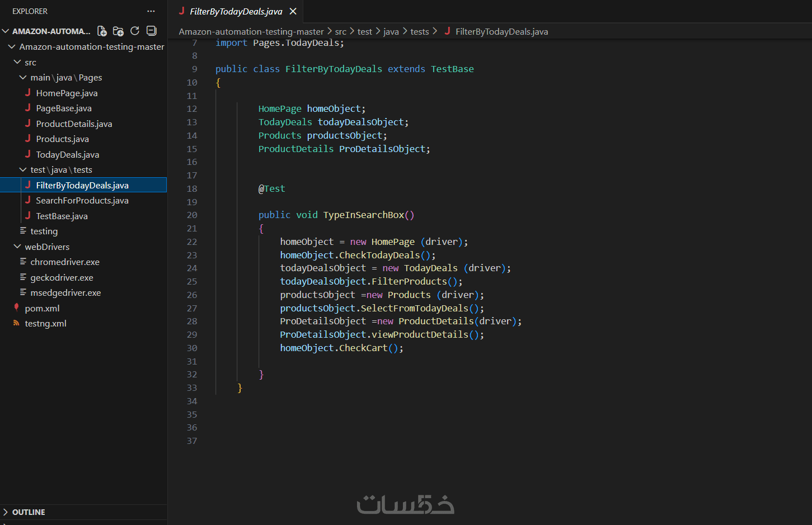Click the New File icon in Explorer header
Screen dimensions: 812x525
coord(102,31)
